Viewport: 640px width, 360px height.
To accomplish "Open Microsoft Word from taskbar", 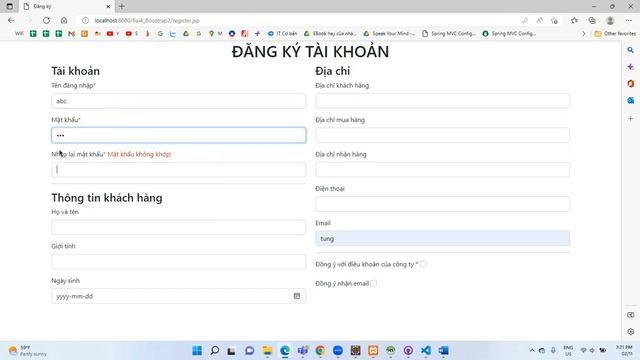I will pyautogui.click(x=444, y=351).
